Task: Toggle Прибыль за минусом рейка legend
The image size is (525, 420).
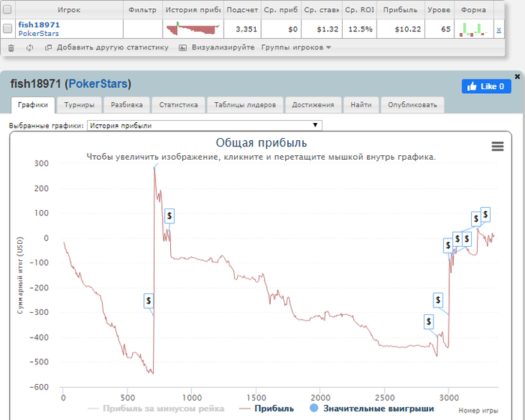Action: 156,409
